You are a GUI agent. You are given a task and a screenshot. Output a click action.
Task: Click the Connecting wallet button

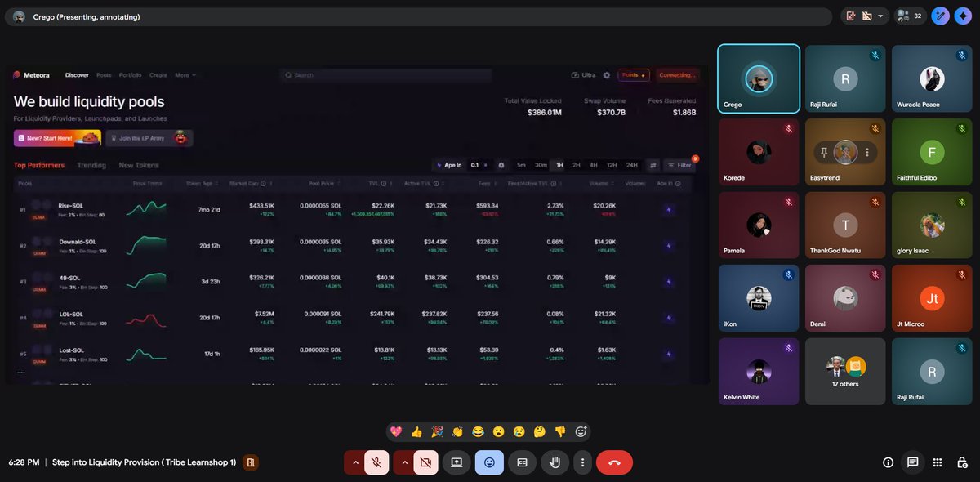(x=678, y=75)
